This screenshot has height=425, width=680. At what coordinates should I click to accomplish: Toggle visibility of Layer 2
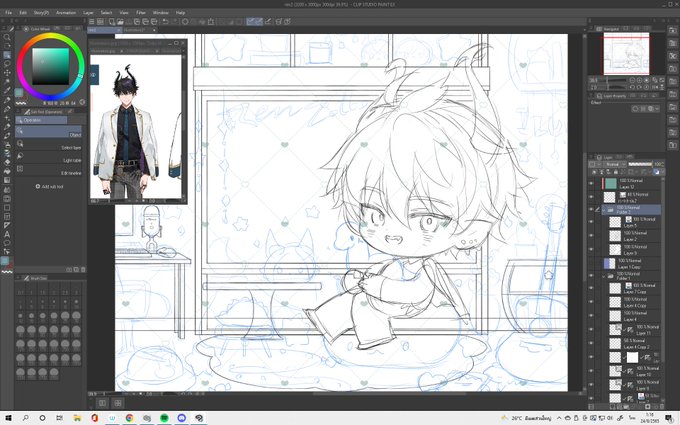click(591, 236)
